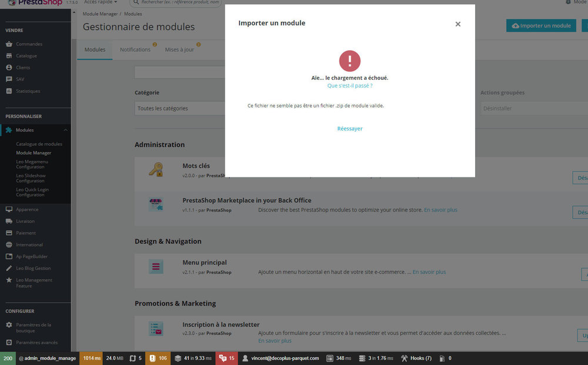Click the Paramètres de la boutique gear icon

9,325
